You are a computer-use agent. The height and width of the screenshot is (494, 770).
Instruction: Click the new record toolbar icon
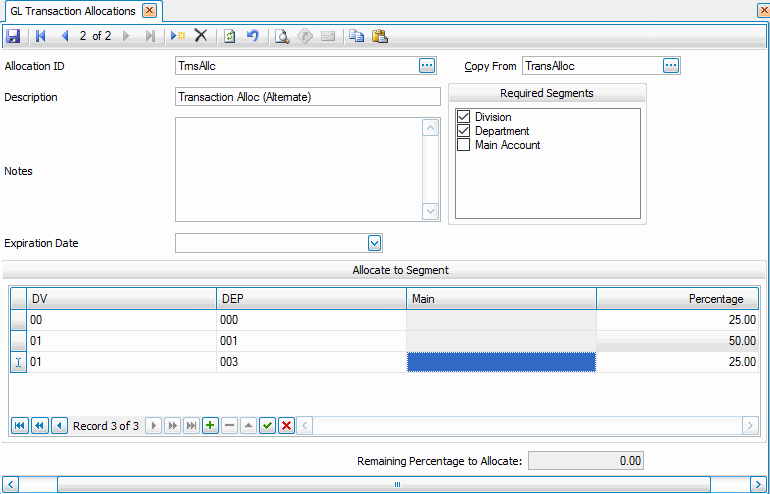coord(177,36)
